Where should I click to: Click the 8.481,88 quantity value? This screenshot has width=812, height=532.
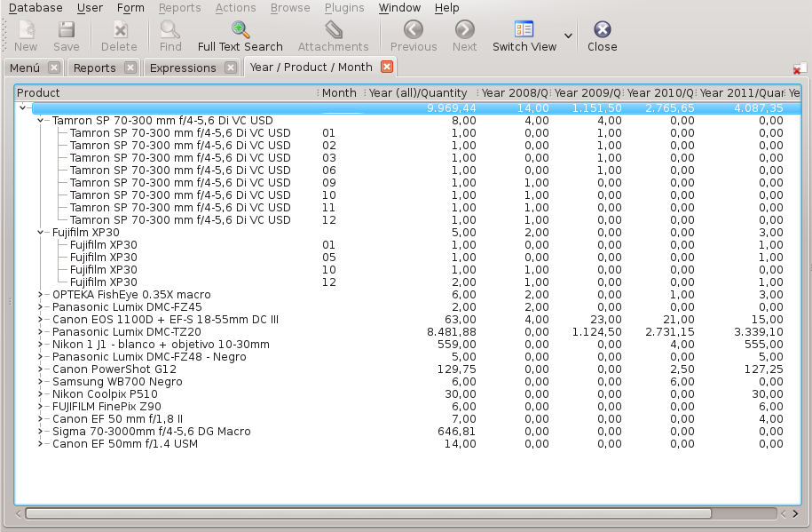pyautogui.click(x=451, y=332)
